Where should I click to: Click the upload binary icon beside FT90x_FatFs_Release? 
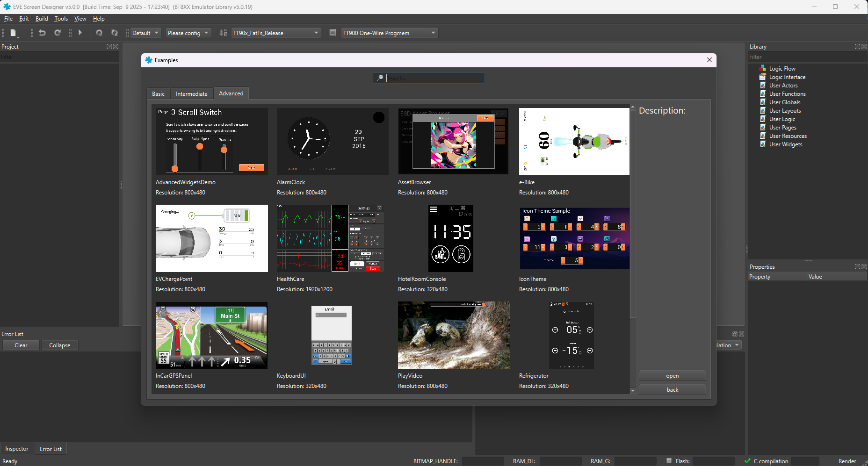point(223,33)
